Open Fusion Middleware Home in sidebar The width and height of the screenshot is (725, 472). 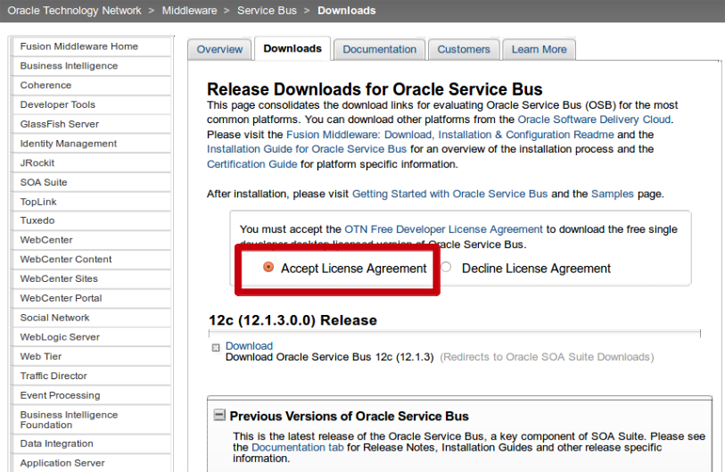click(x=79, y=47)
